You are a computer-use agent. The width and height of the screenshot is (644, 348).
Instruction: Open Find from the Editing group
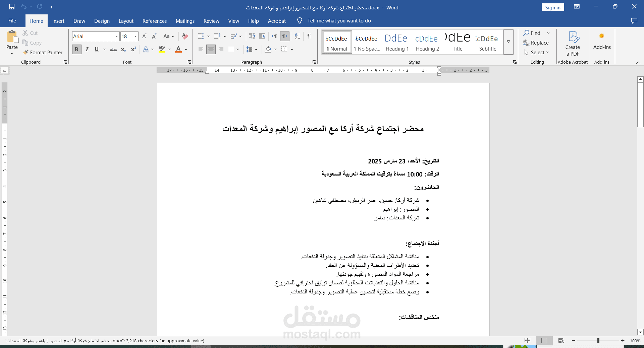pos(533,33)
